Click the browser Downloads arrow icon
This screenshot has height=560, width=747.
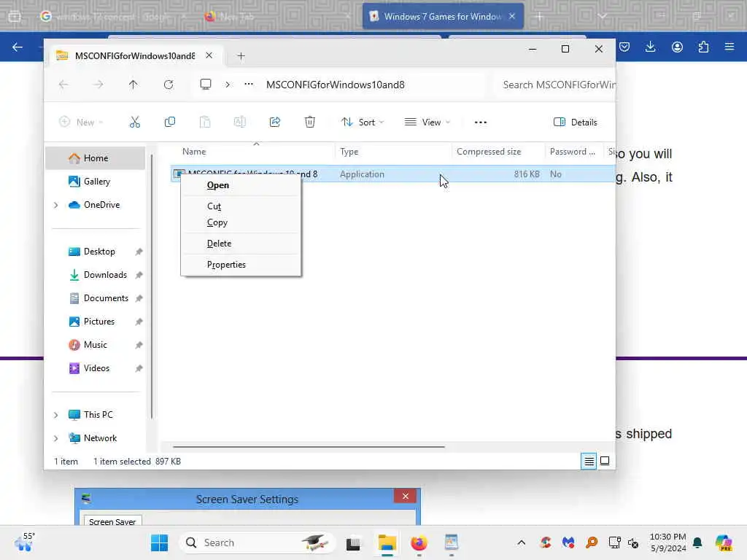(x=650, y=47)
